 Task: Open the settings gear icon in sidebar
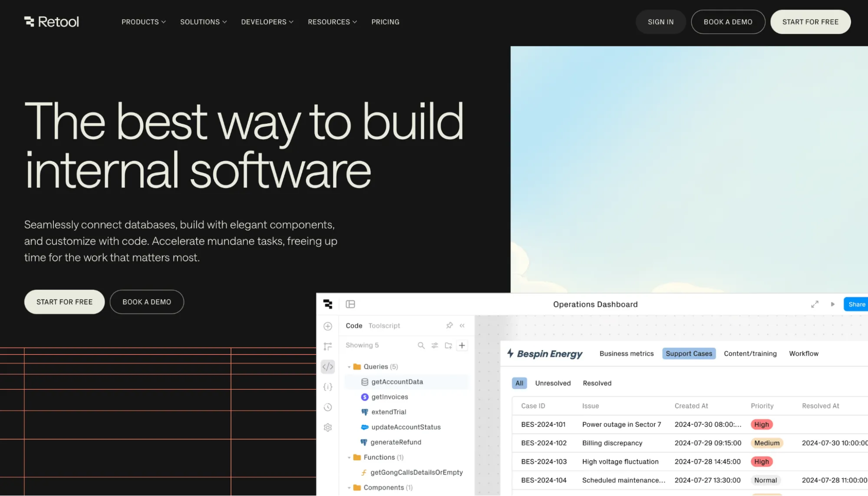click(x=328, y=427)
